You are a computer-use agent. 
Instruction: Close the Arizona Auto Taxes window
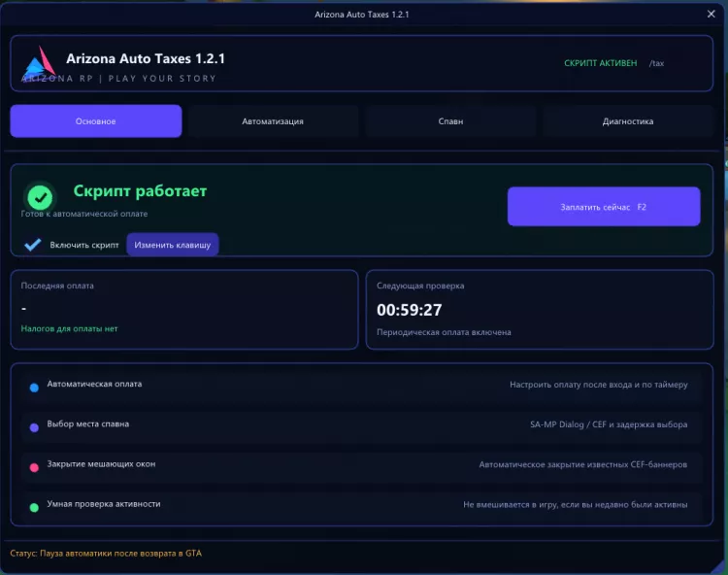(711, 14)
